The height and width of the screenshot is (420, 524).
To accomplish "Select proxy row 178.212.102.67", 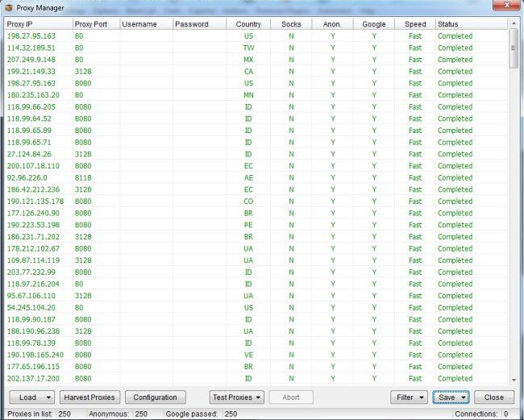I will (x=256, y=248).
